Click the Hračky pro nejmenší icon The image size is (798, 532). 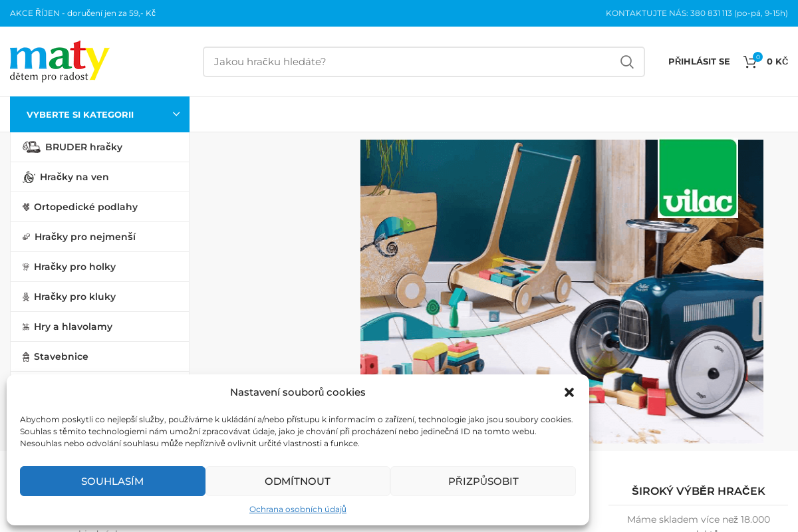tap(26, 237)
